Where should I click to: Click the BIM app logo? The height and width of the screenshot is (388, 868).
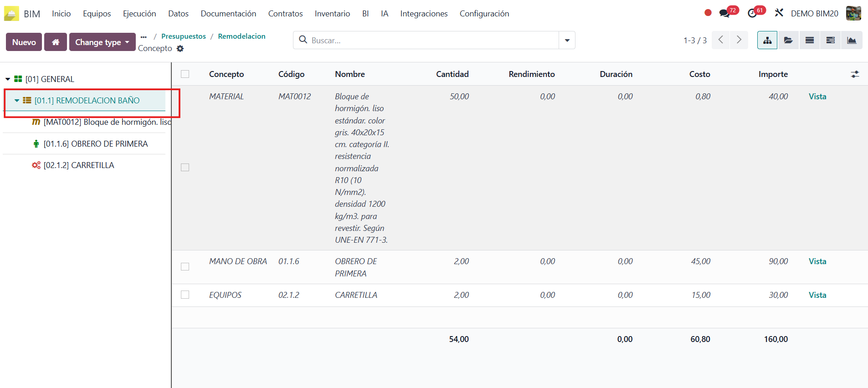[x=11, y=14]
